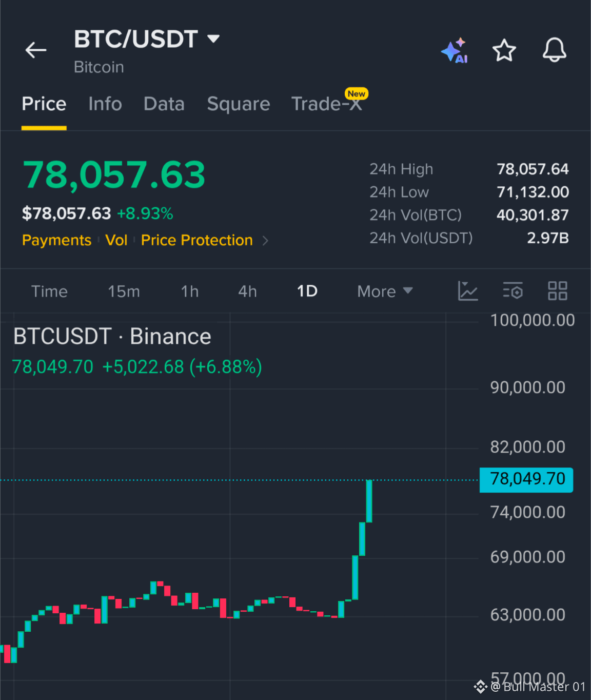This screenshot has height=700, width=591.
Task: Tap the 69,000.00 price axis label
Action: [528, 557]
